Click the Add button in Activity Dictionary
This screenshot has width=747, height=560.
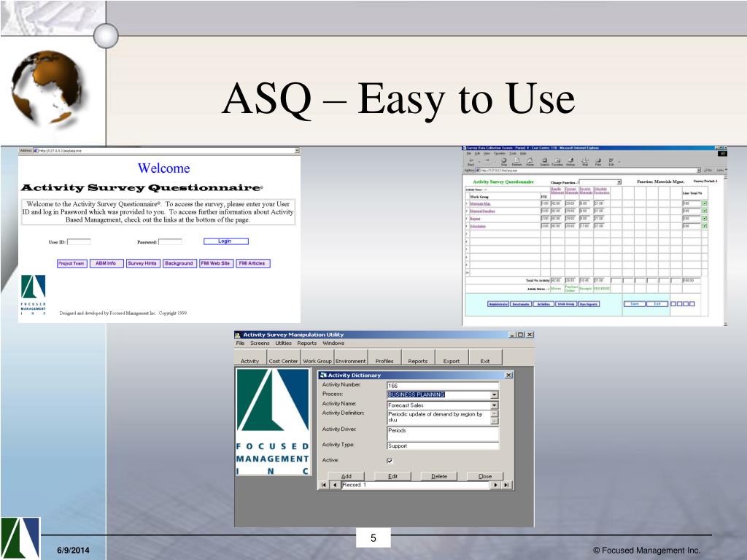(x=347, y=476)
